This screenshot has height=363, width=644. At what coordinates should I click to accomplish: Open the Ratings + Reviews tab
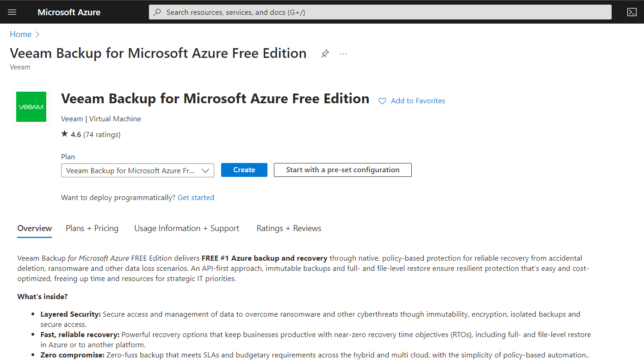289,228
